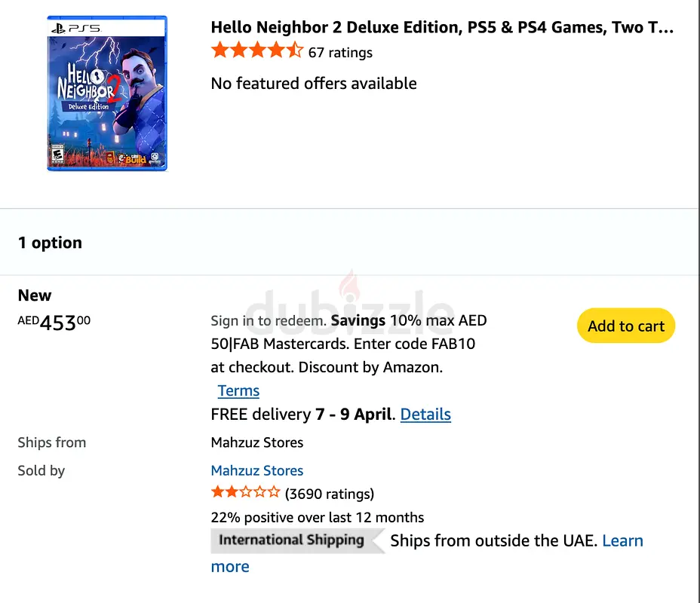The height and width of the screenshot is (603, 700).
Task: Click the seller's (3690 ratings) count
Action: (x=329, y=494)
